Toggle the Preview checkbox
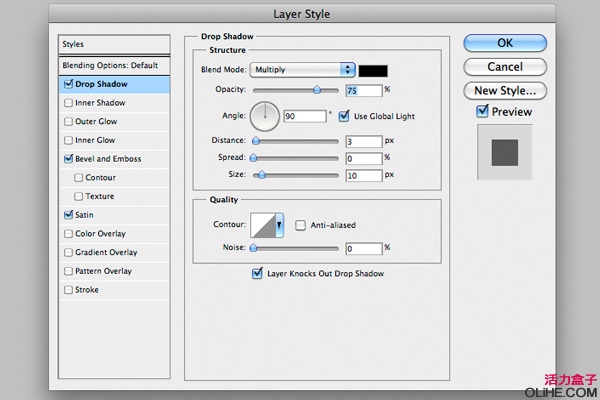 pos(482,111)
